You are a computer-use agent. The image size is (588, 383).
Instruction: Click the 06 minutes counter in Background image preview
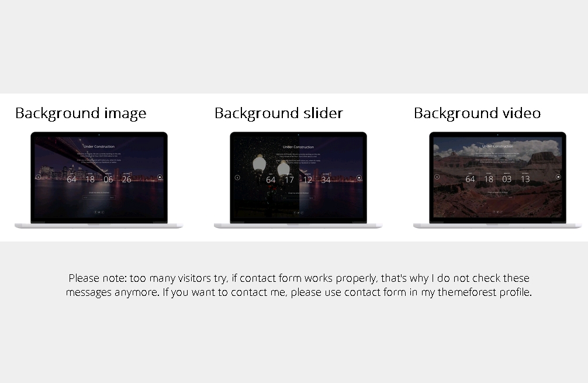(x=108, y=179)
